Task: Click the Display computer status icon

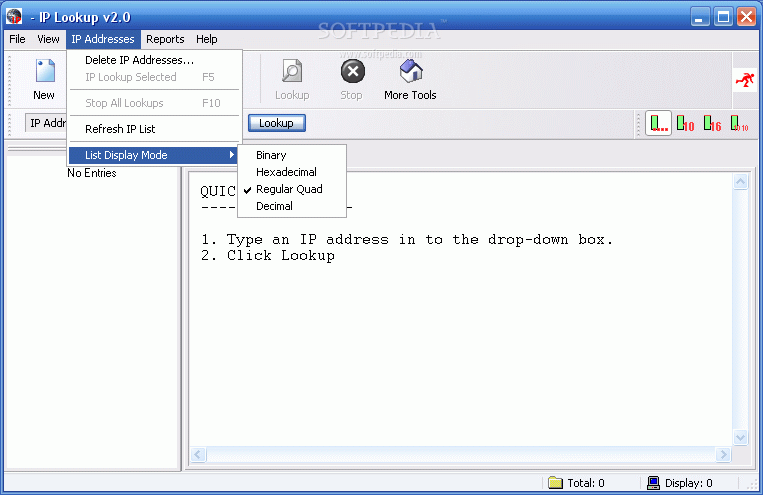Action: point(653,482)
